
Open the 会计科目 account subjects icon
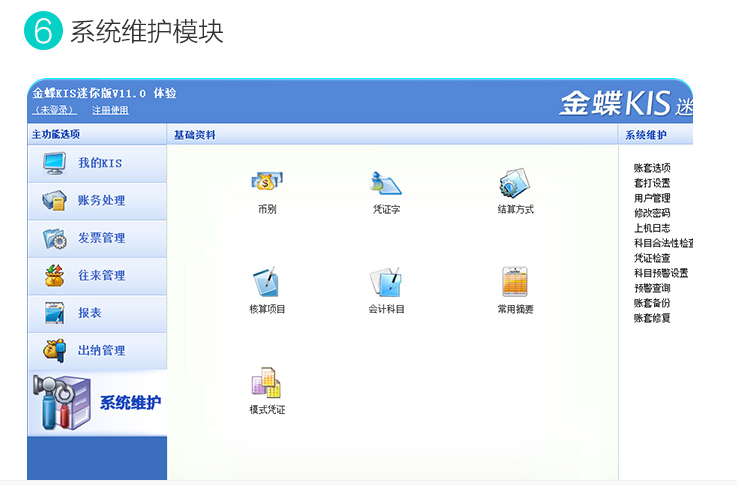pyautogui.click(x=386, y=282)
